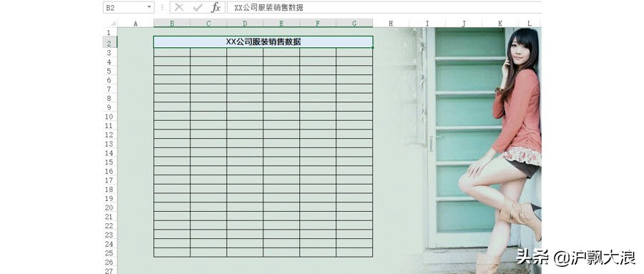The width and height of the screenshot is (644, 274).
Task: Click the cancel (X) formula bar icon
Action: coord(179,7)
